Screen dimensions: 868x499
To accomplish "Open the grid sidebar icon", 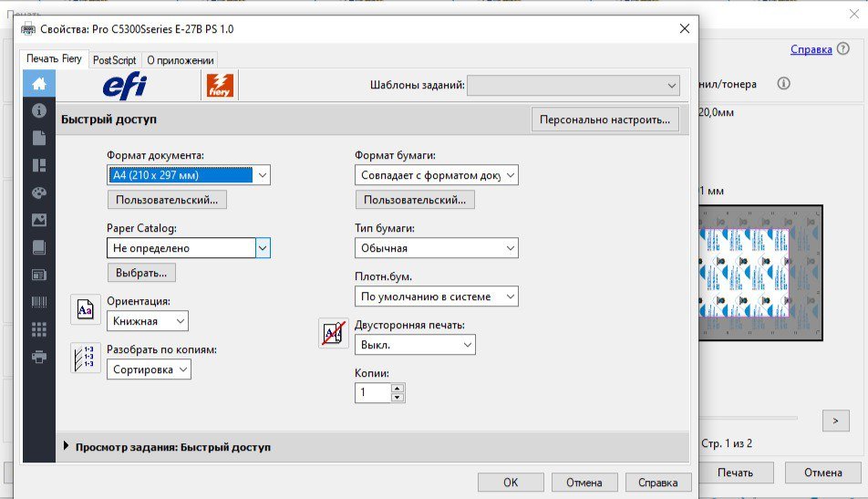I will click(x=38, y=329).
